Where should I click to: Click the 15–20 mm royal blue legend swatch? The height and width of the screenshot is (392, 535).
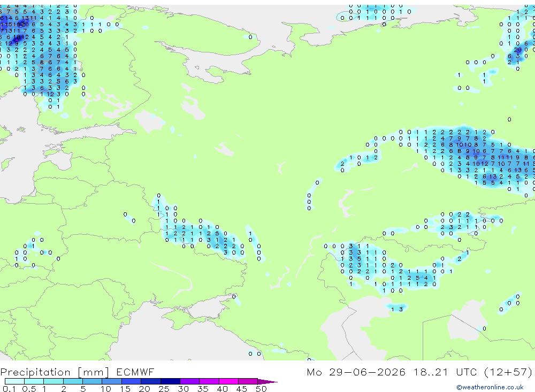(x=132, y=381)
